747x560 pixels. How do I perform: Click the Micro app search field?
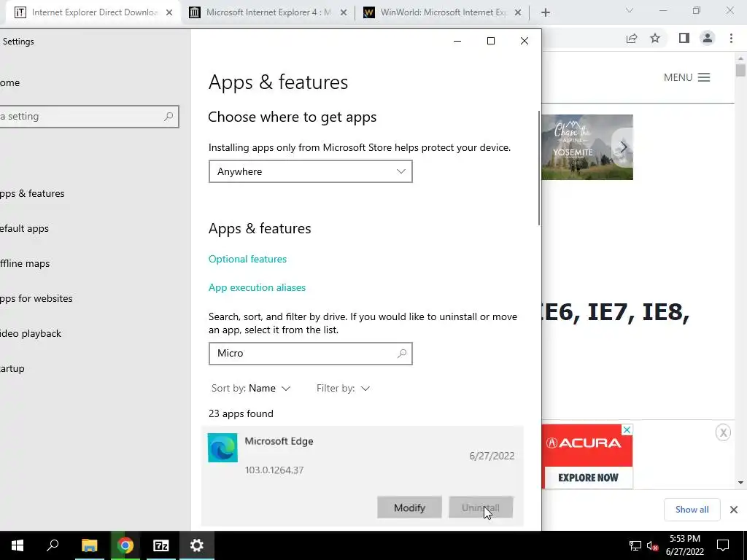311,354
